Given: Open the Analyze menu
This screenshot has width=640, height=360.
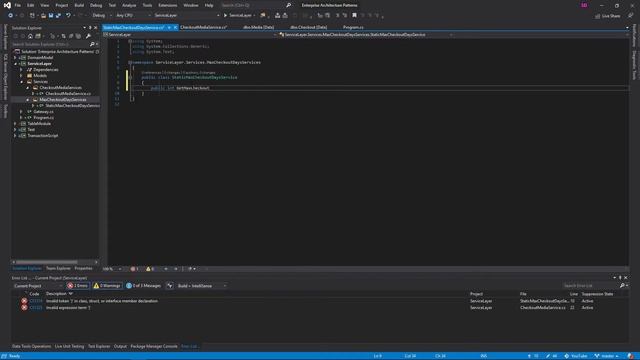Looking at the screenshot, I should tap(129, 5).
